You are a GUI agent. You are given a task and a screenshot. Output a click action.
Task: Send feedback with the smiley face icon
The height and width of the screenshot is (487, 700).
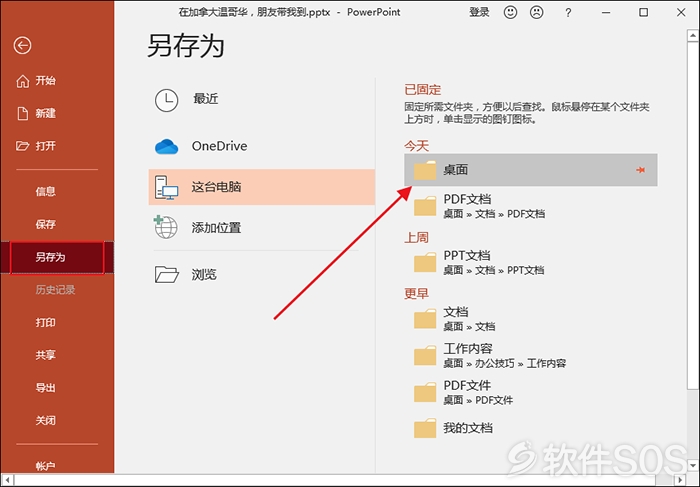pyautogui.click(x=510, y=12)
